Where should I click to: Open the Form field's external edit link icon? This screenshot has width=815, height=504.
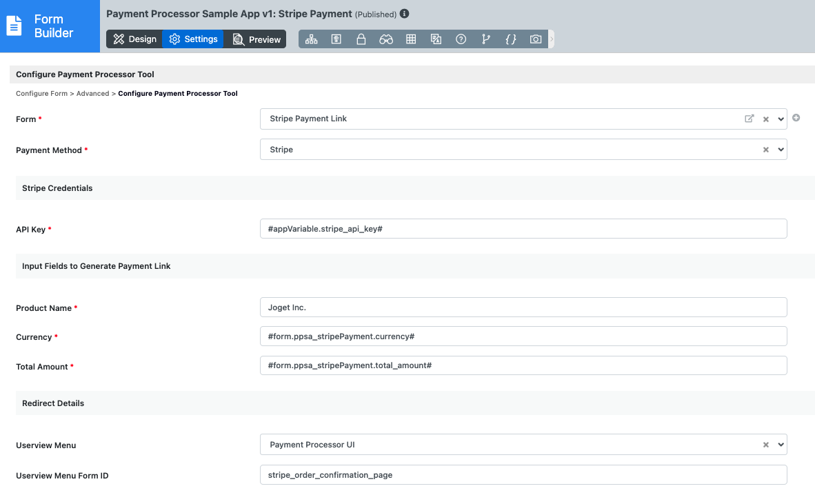click(749, 119)
